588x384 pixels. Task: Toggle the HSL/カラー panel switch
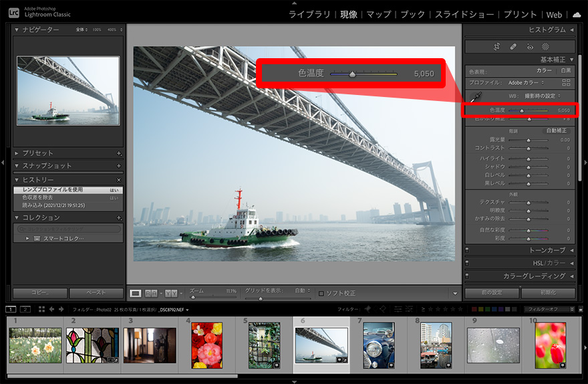pos(467,263)
